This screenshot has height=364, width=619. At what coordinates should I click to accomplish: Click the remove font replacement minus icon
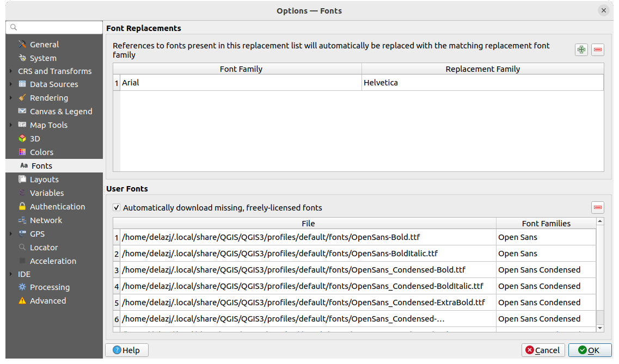598,50
